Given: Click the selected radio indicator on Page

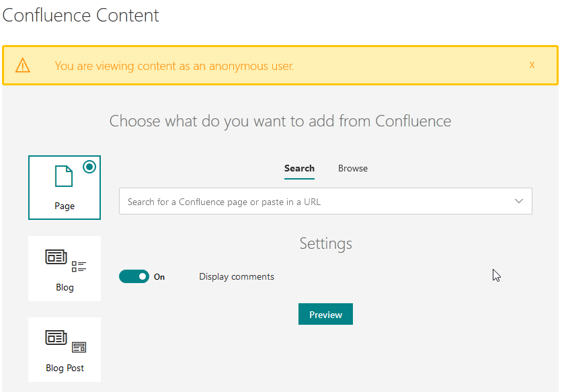Looking at the screenshot, I should [x=89, y=167].
